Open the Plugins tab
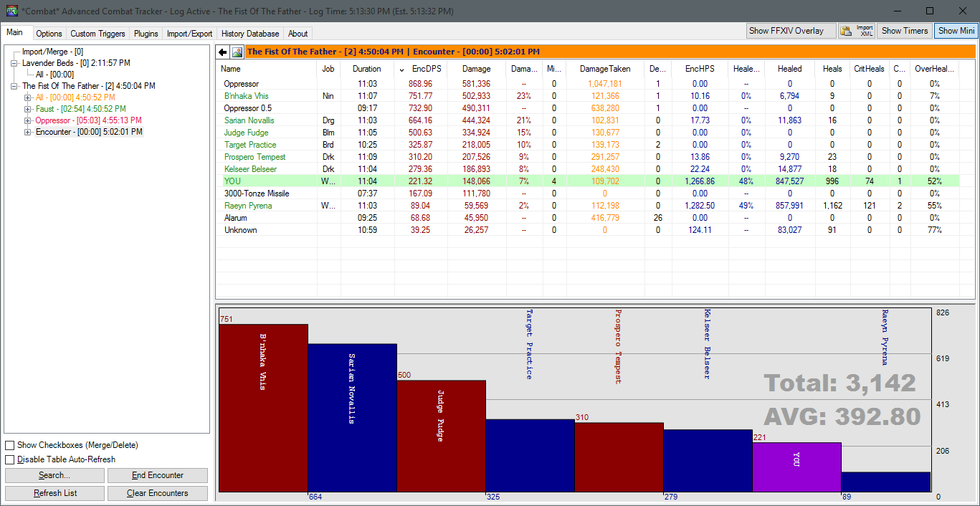 tap(146, 34)
